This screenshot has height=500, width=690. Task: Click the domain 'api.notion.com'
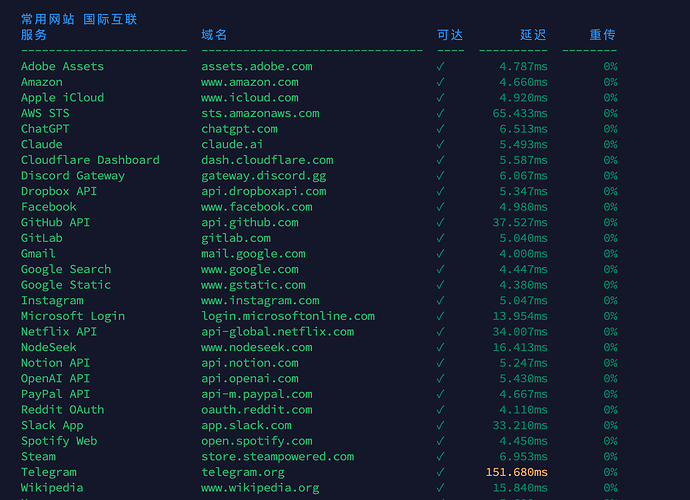(250, 363)
